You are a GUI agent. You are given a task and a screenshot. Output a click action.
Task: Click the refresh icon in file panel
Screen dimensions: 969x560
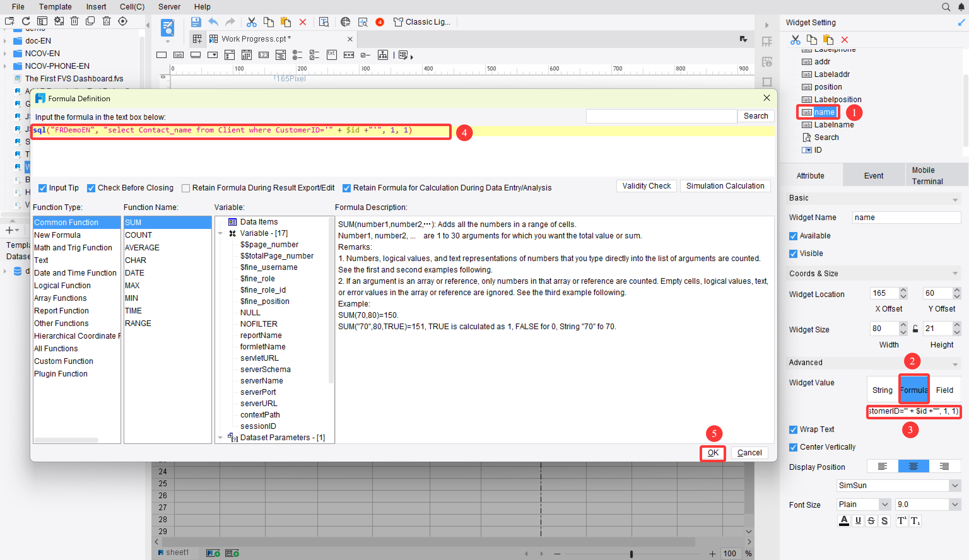tap(26, 21)
